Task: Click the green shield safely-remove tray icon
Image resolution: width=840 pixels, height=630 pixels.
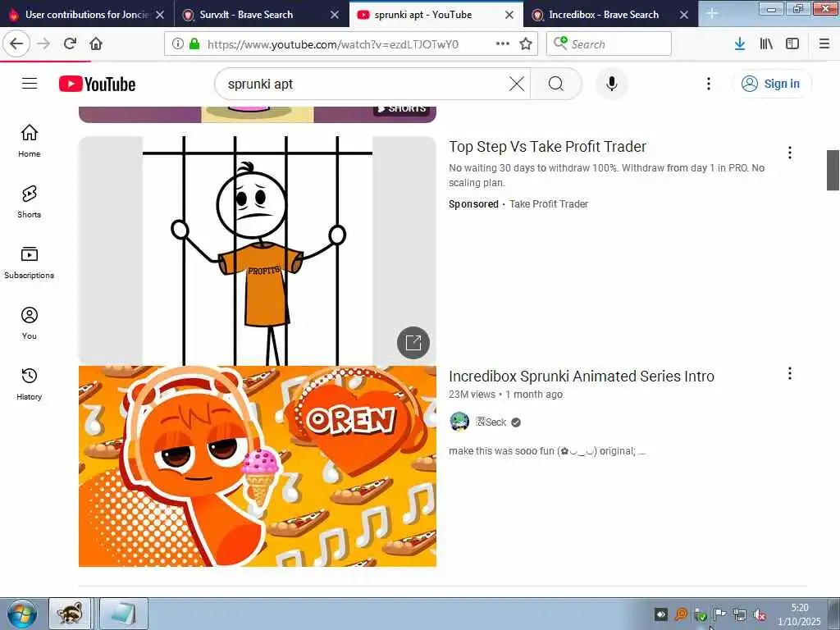Action: [x=701, y=614]
